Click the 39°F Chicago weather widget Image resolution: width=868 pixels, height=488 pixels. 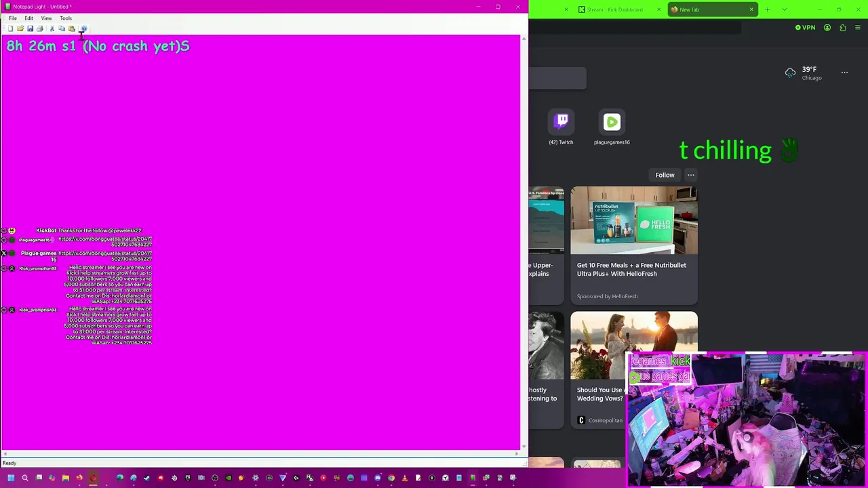(x=804, y=73)
